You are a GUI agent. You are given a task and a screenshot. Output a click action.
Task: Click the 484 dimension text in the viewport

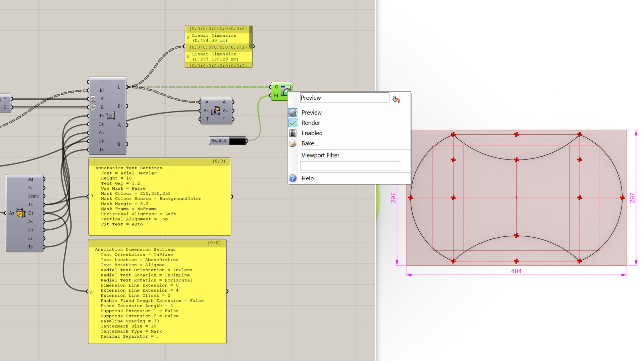[516, 271]
